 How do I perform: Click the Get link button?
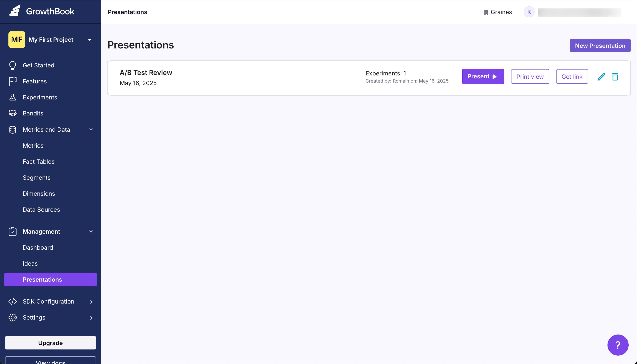pyautogui.click(x=572, y=76)
